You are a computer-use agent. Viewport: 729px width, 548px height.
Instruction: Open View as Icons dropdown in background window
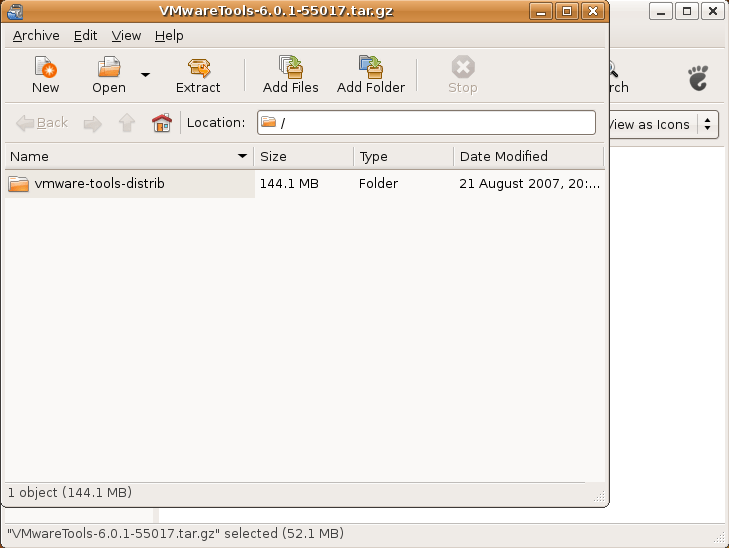[663, 125]
